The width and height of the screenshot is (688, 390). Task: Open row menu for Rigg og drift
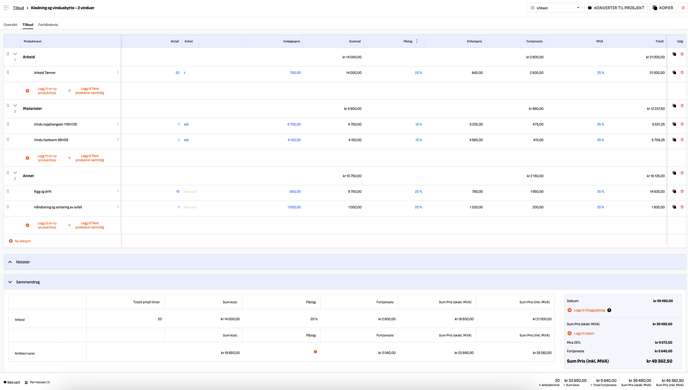(118, 191)
